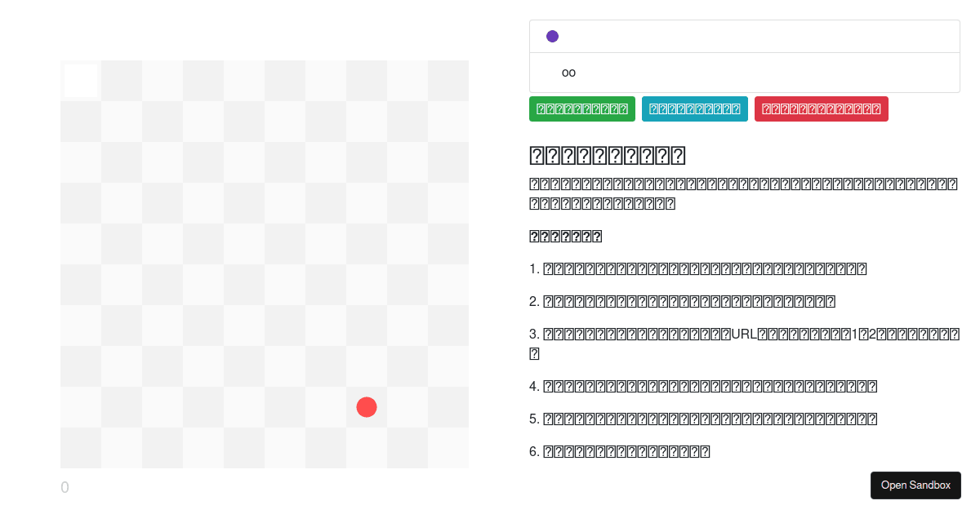
Task: Click the panel row containing the purple dot
Action: [x=735, y=35]
